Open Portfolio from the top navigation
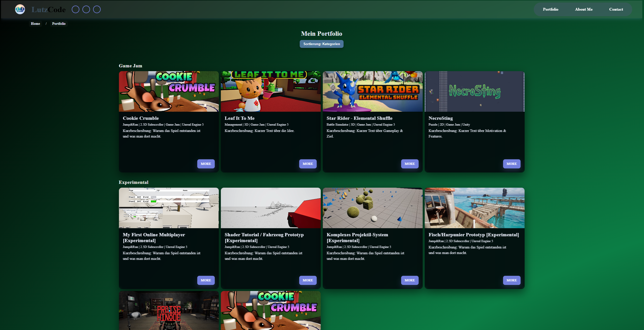Screen dimensions: 644x330 pos(550,9)
